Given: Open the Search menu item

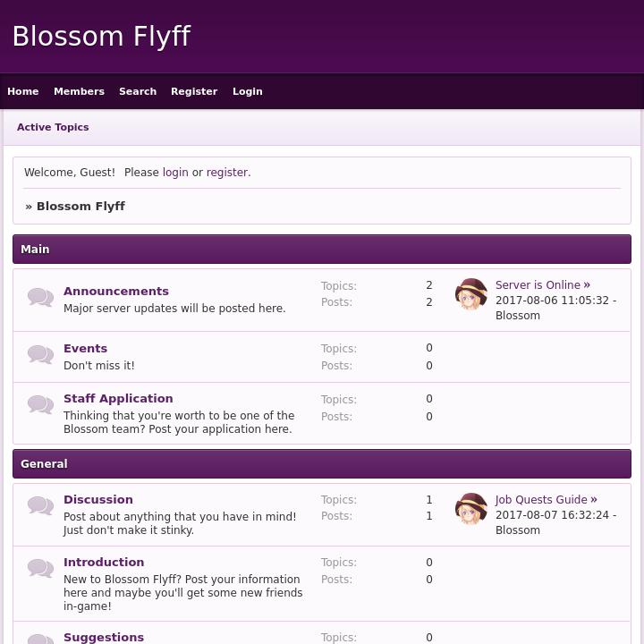Looking at the screenshot, I should point(138,91).
